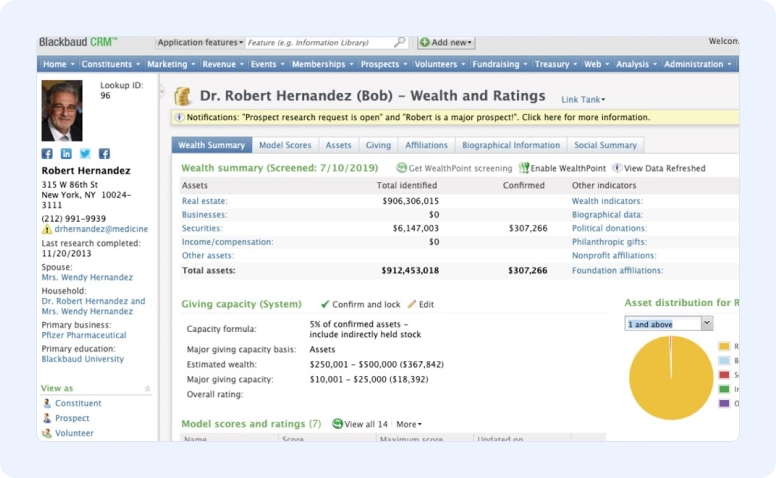
Task: Expand the Prospects menu
Action: pyautogui.click(x=384, y=64)
